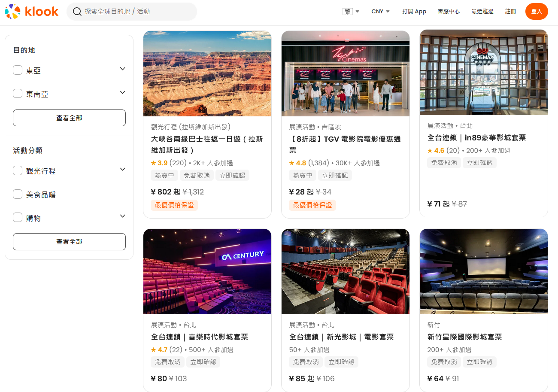The width and height of the screenshot is (558, 392).
Task: Click the 3.9 star rating on Grand Canyon card
Action: (159, 163)
